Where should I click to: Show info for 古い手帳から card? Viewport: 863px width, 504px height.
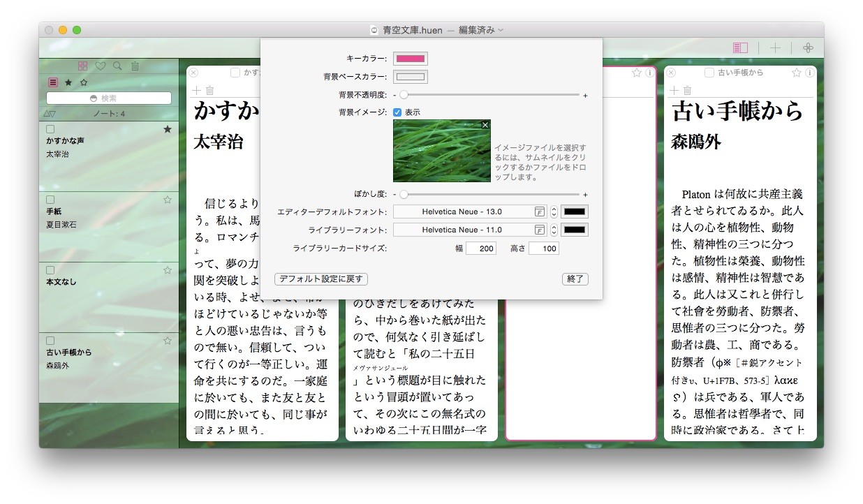click(x=809, y=73)
